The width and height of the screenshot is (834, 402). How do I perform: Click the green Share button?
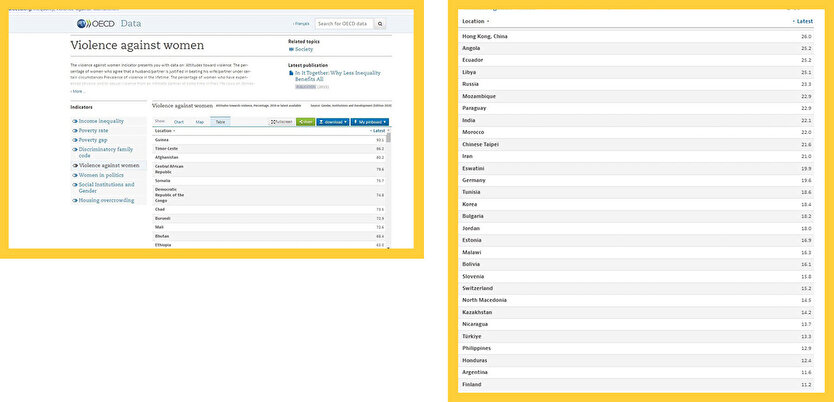pyautogui.click(x=306, y=121)
